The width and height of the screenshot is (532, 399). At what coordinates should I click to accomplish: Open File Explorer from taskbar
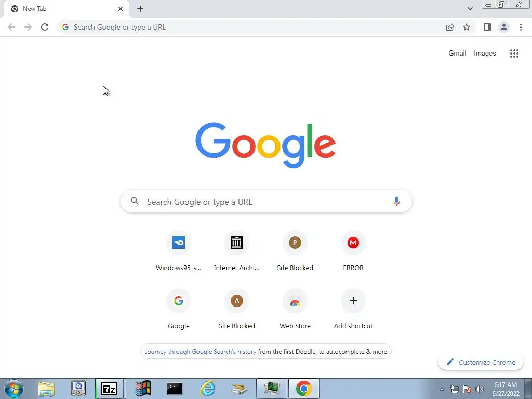point(46,389)
